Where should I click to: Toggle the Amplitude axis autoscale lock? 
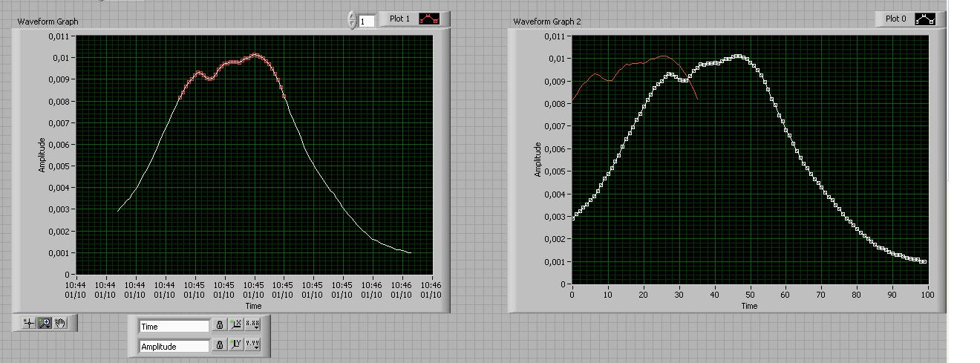pos(220,345)
